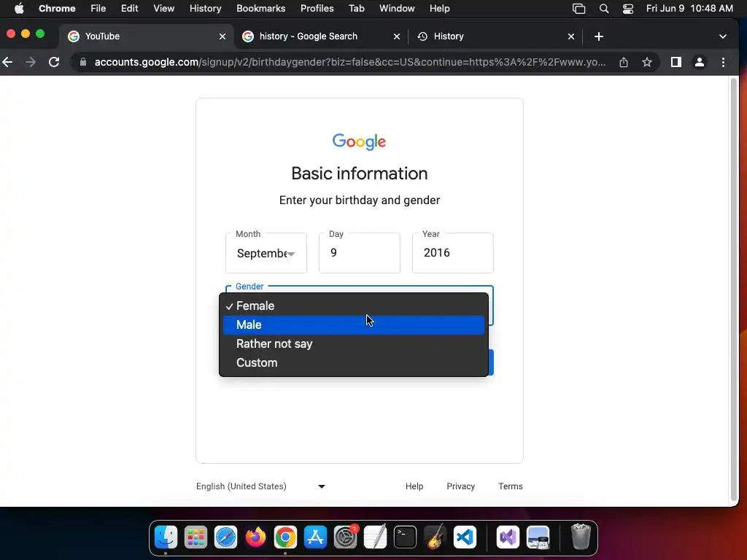This screenshot has height=560, width=747.
Task: Open Visual Studio from the Dock
Action: 508,537
